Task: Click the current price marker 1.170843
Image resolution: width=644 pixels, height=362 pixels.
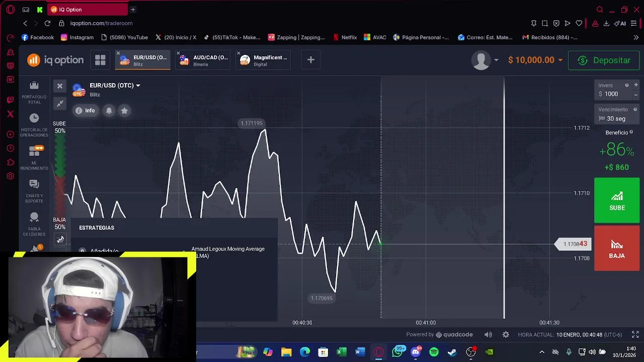Action: point(572,244)
